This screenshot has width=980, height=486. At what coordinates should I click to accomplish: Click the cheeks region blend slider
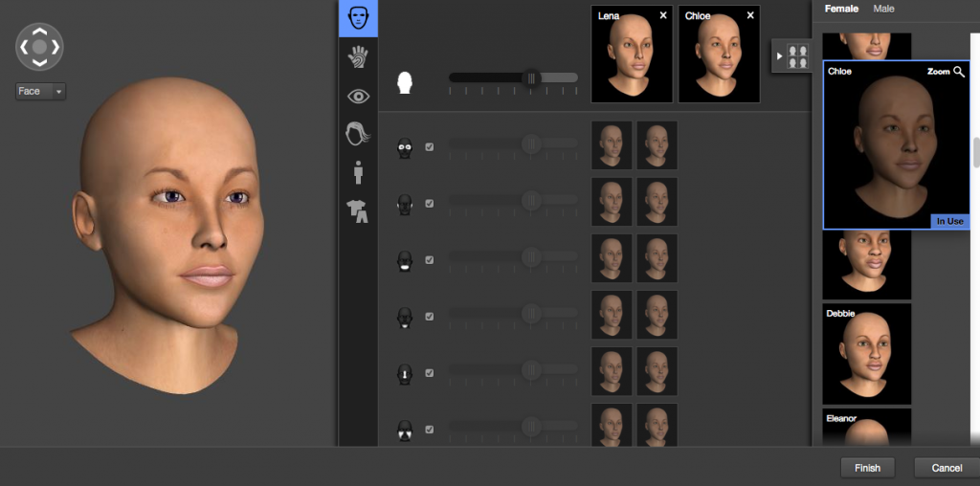click(x=513, y=426)
